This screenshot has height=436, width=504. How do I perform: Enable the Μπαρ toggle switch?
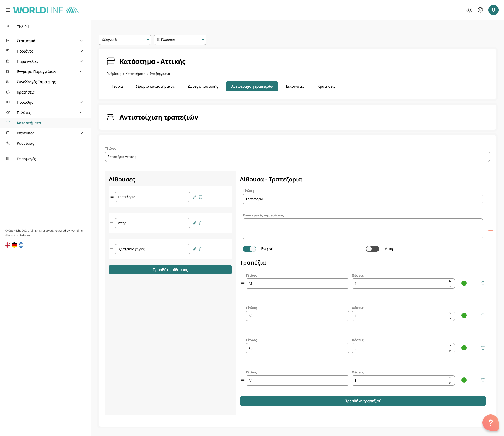click(372, 249)
